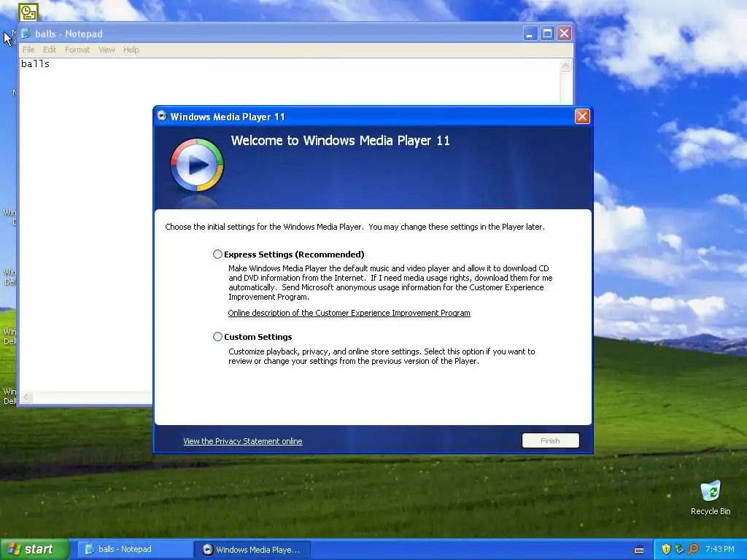The height and width of the screenshot is (560, 747).
Task: Click Windows Media Player title bar icon
Action: (162, 116)
